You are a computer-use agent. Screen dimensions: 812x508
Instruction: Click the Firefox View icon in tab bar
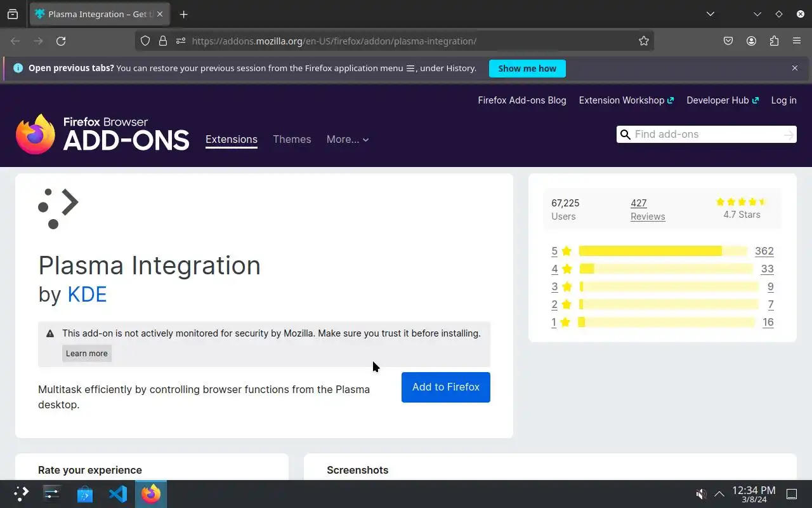click(x=13, y=14)
